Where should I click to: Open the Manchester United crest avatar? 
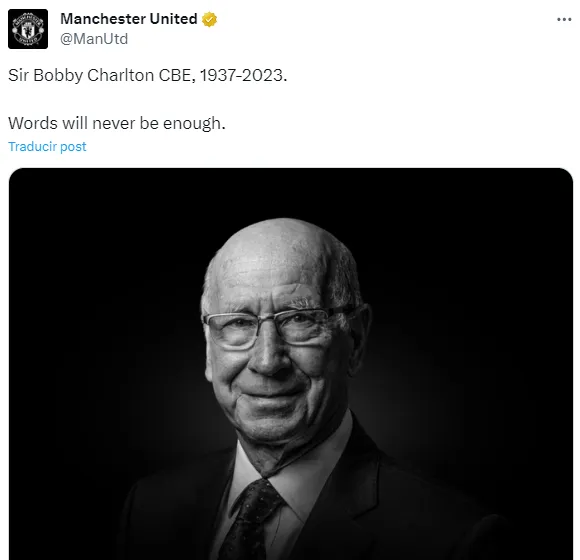click(x=28, y=29)
